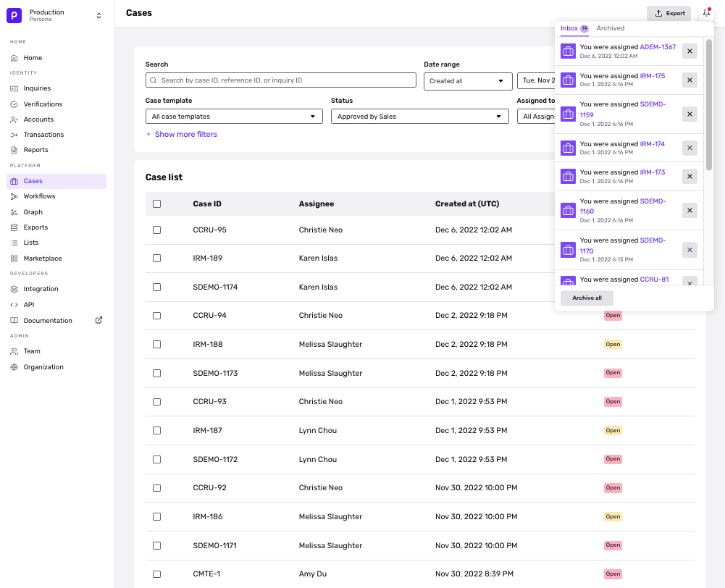725x588 pixels.
Task: Click the Open status badge for IRM-188
Action: [x=613, y=345]
